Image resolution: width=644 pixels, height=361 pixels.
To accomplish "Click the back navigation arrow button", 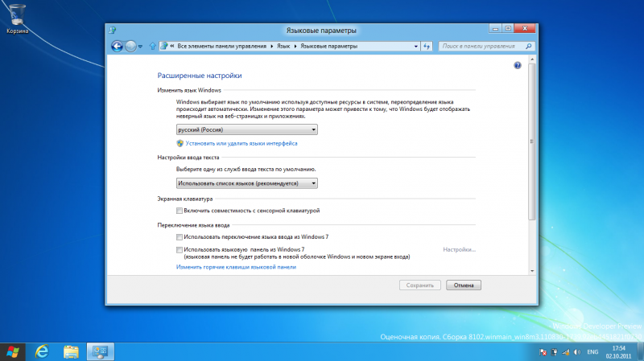I will (x=117, y=46).
